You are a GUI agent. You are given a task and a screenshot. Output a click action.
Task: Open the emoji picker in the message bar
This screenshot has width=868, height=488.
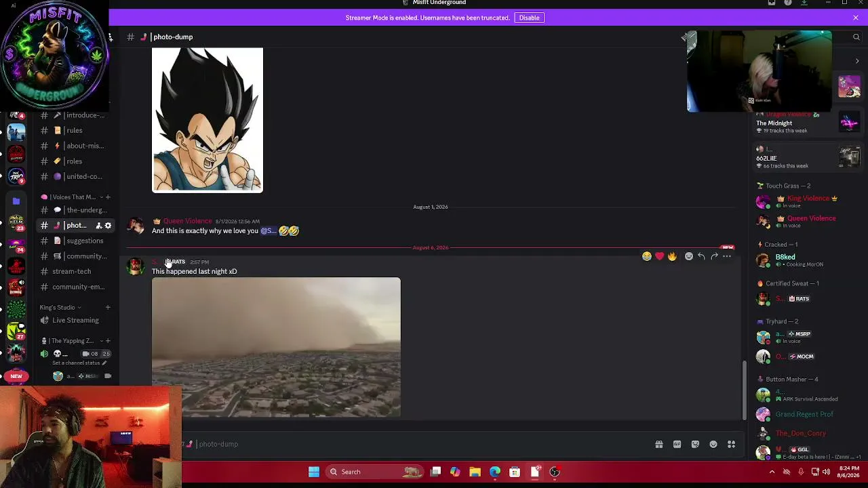(713, 445)
